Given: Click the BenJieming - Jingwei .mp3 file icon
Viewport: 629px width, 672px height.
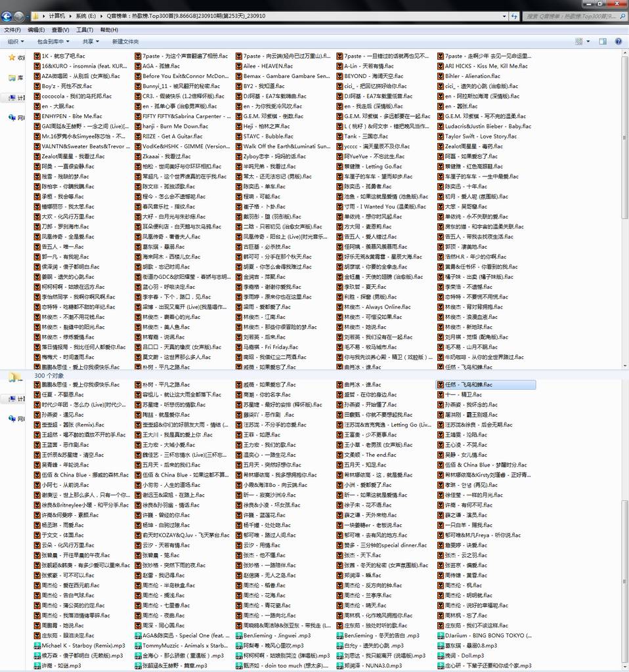Looking at the screenshot, I should (238, 636).
